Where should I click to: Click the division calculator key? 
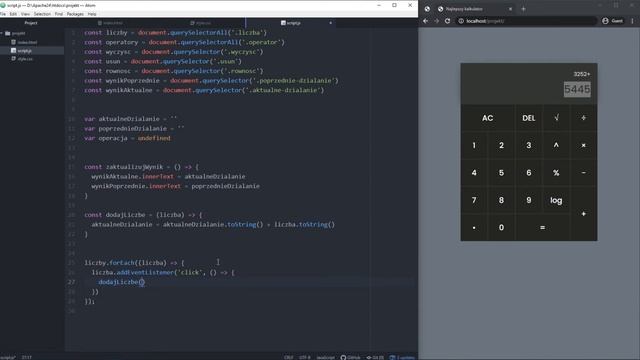coord(584,118)
